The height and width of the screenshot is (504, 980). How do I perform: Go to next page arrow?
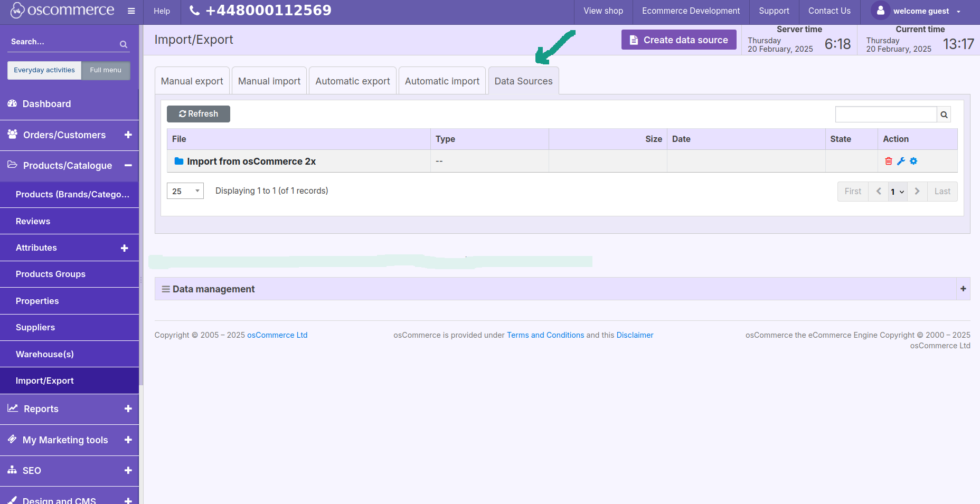[918, 192]
